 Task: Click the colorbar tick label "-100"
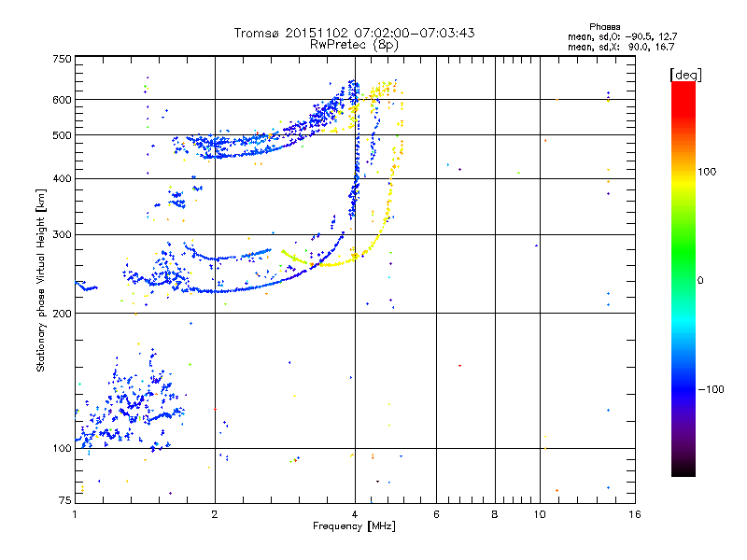[711, 389]
